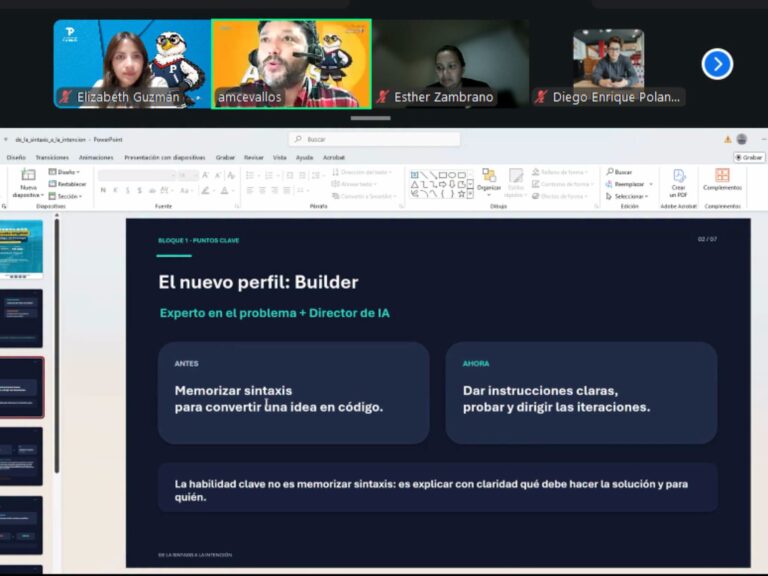768x576 pixels.
Task: Click the Buscar find tool in Edición
Action: coord(619,172)
